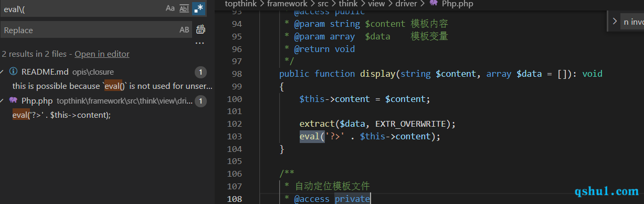Toggle the Match Case (Aa) search option
Viewport: 644px width, 204px height.
tap(170, 8)
